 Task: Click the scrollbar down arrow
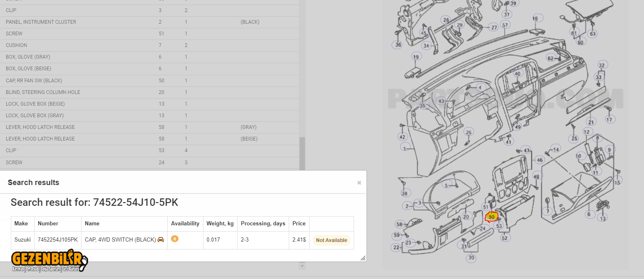coord(302,266)
